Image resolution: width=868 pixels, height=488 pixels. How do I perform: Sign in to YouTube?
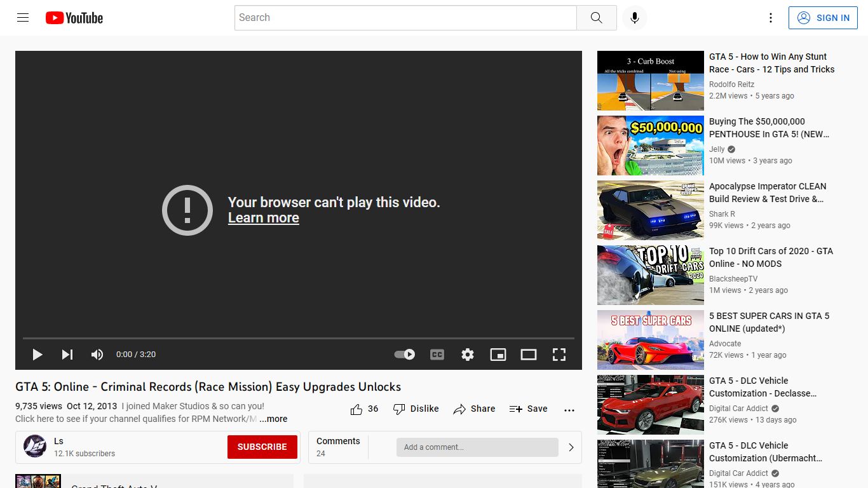824,18
